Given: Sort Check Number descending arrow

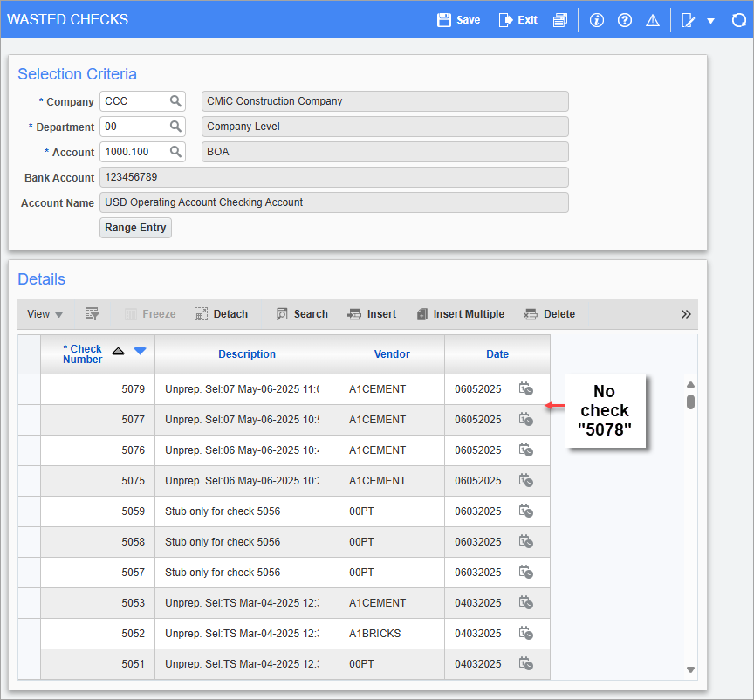Looking at the screenshot, I should pos(140,351).
